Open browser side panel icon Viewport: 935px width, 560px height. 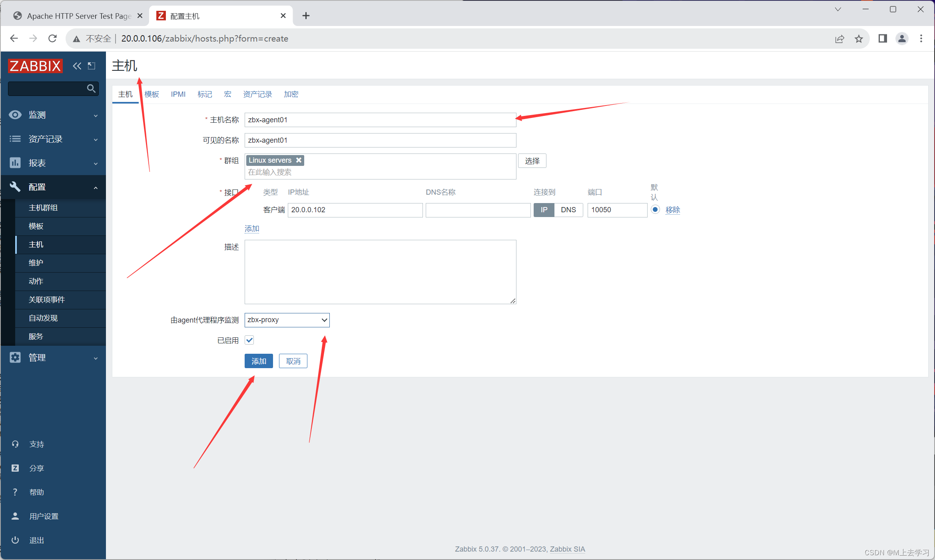(883, 38)
